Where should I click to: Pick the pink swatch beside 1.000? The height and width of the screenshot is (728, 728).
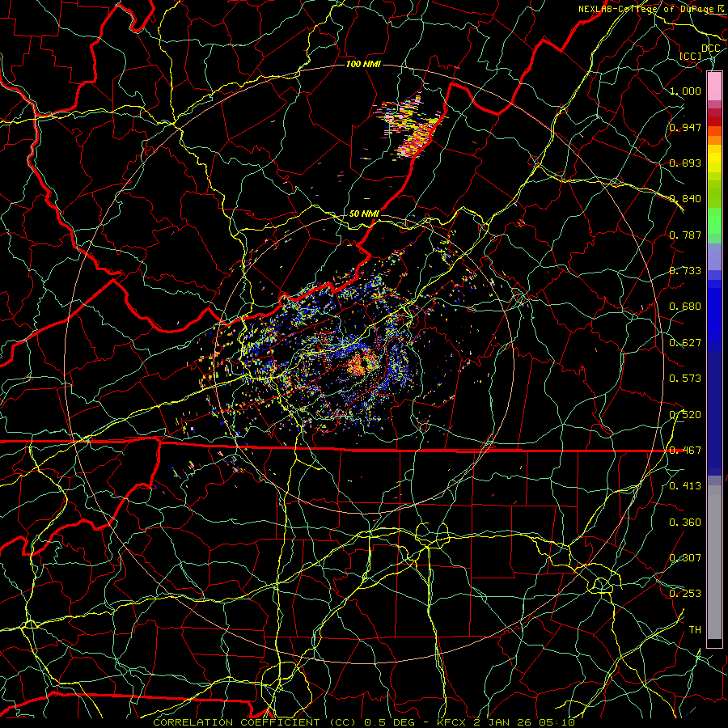point(714,86)
